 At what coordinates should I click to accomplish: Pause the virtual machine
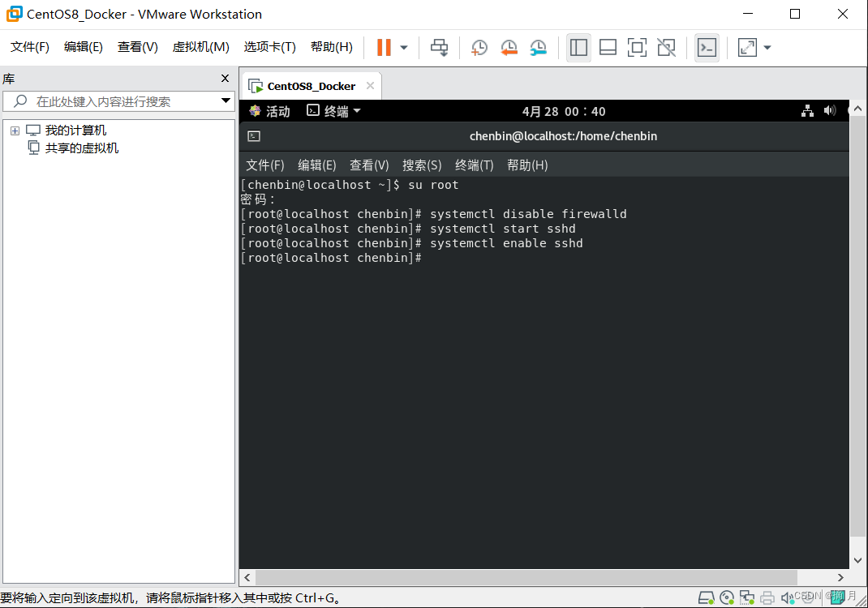pos(384,48)
